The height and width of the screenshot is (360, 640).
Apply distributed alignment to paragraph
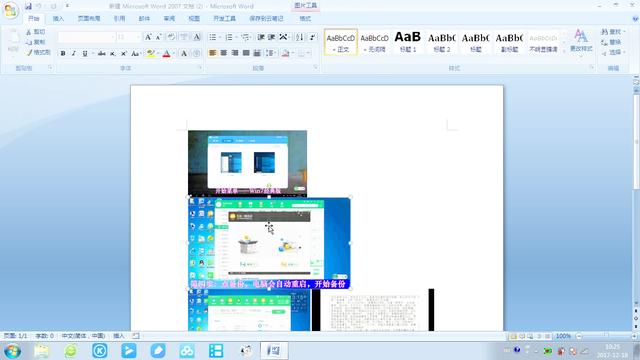(x=257, y=53)
